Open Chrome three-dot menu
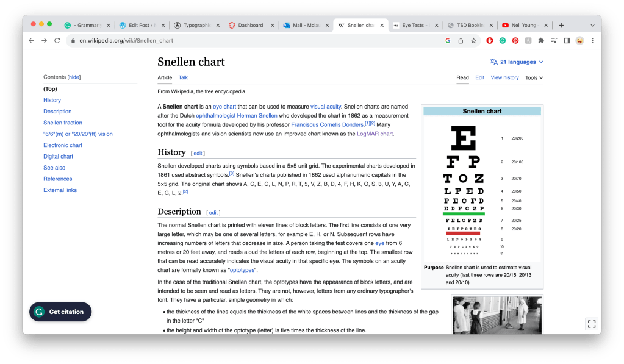The height and width of the screenshot is (364, 624). [x=592, y=41]
